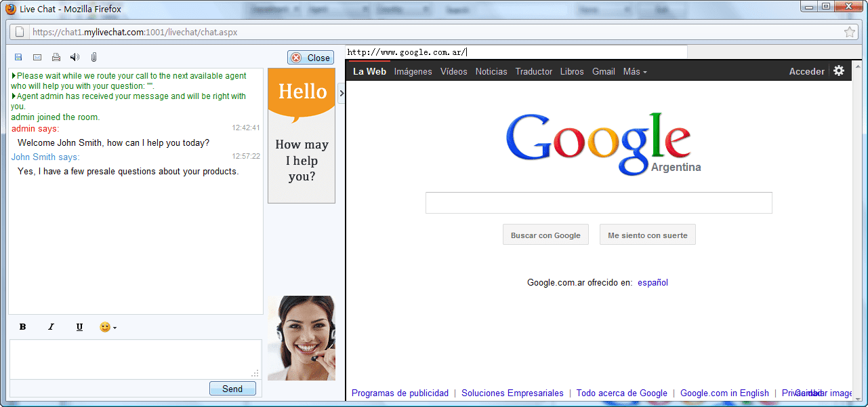The height and width of the screenshot is (407, 868).
Task: Select presale questions message text
Action: 128,171
